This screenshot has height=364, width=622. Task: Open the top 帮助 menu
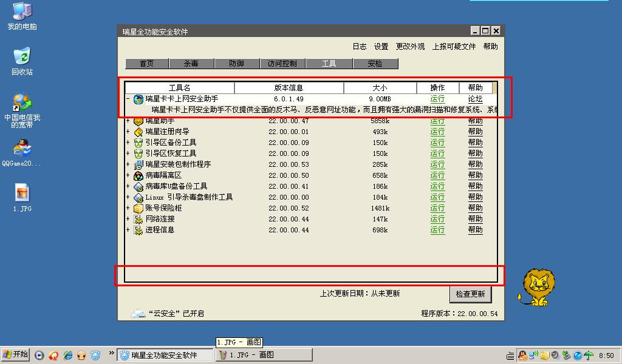point(490,47)
